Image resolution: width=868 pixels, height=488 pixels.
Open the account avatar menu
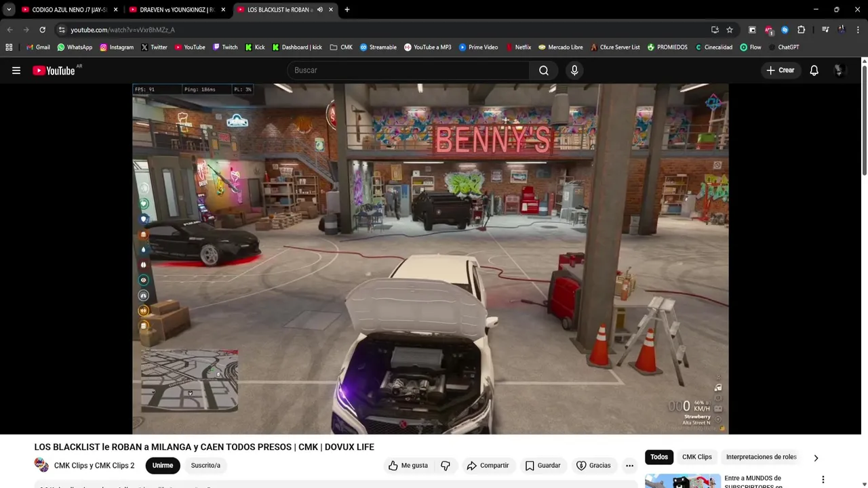coord(840,70)
